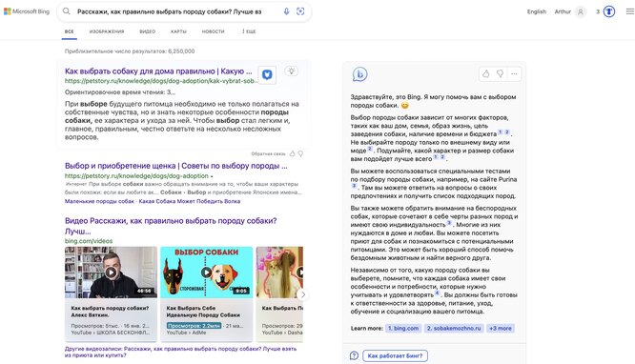Play the ВЫБОР СОБАКИ video

207,273
